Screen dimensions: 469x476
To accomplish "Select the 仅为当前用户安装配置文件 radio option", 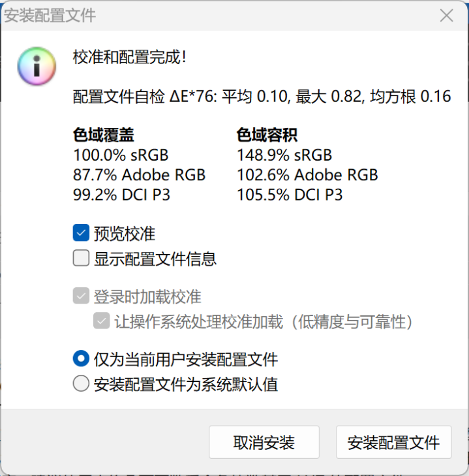I will pyautogui.click(x=81, y=358).
